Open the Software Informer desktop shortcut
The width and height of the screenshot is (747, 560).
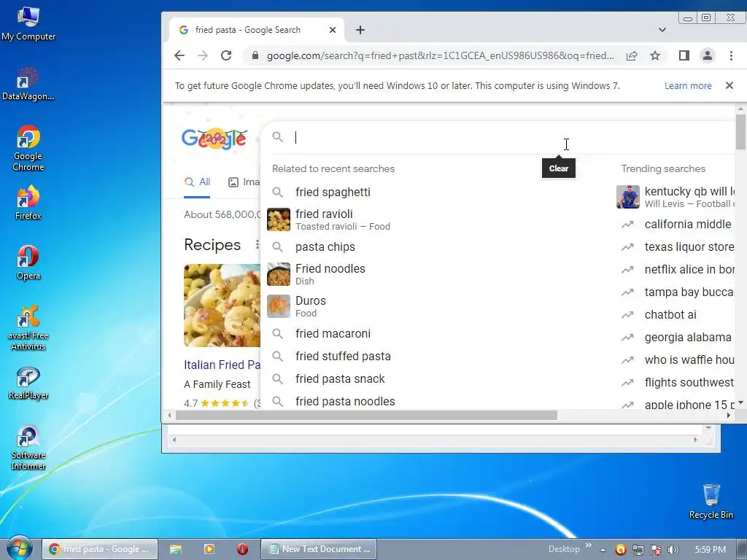click(x=28, y=447)
